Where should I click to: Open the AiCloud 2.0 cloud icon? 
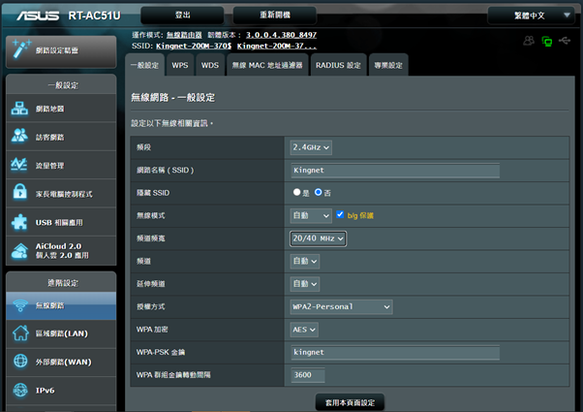coord(20,251)
